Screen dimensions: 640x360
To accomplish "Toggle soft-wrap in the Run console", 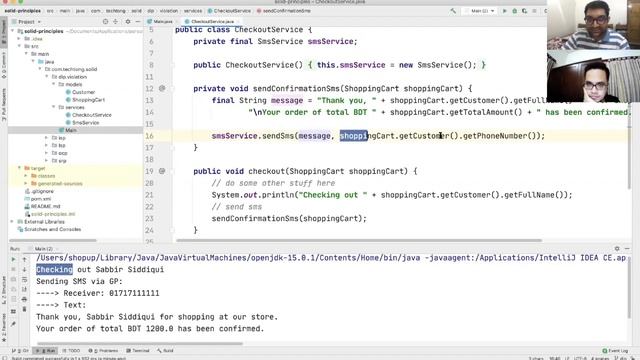I will [x=24, y=280].
